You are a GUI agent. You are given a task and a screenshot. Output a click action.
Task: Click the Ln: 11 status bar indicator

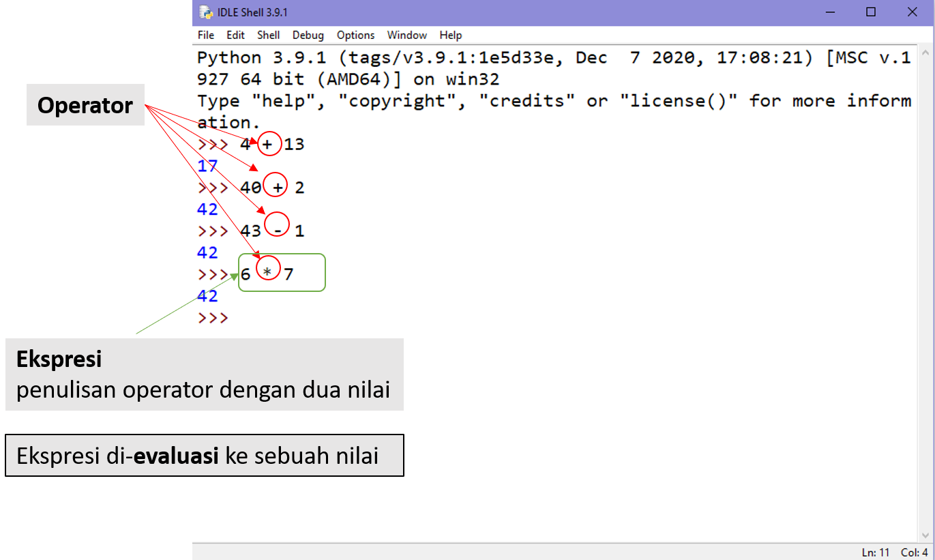pyautogui.click(x=876, y=552)
